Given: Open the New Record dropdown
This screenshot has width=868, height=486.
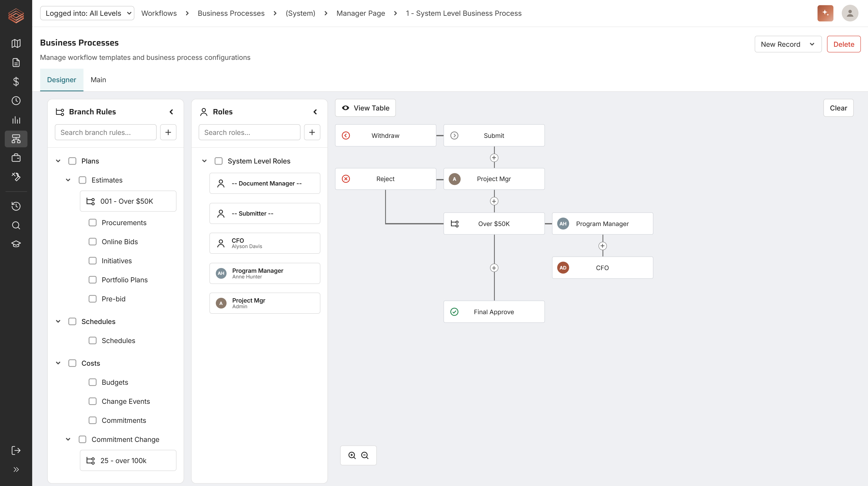Looking at the screenshot, I should (788, 44).
